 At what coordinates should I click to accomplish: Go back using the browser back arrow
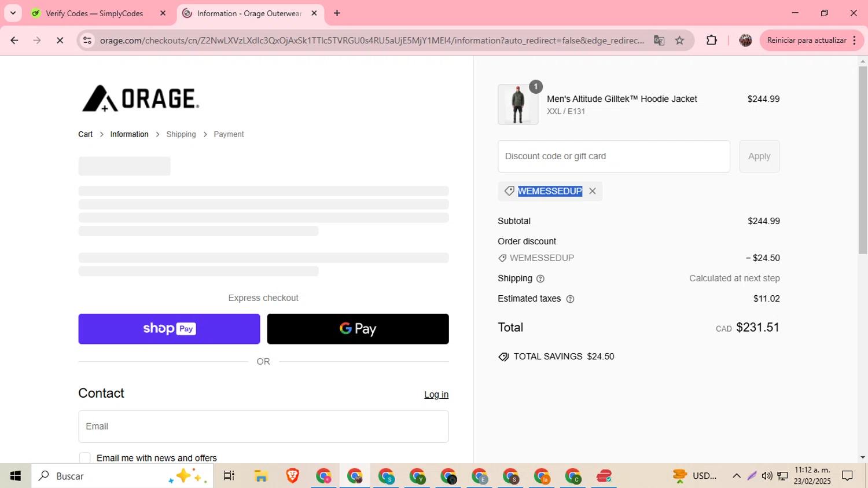click(14, 41)
